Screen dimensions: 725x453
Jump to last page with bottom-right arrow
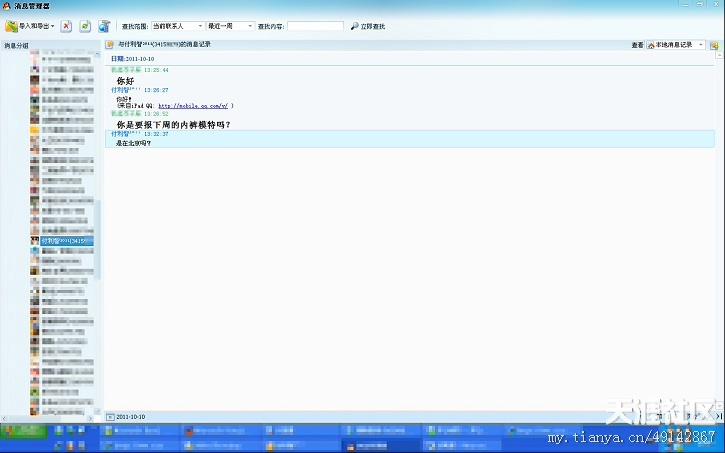pos(719,416)
